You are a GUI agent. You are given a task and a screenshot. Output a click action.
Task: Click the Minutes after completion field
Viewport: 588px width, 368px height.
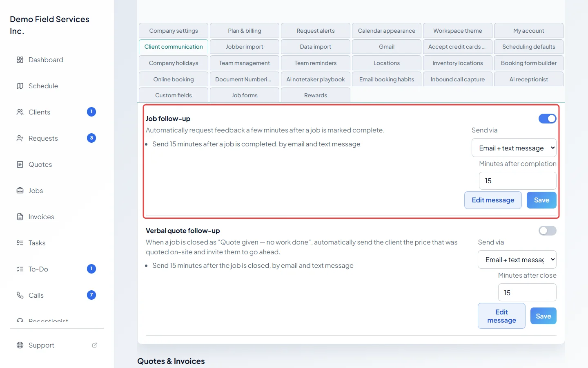click(518, 181)
